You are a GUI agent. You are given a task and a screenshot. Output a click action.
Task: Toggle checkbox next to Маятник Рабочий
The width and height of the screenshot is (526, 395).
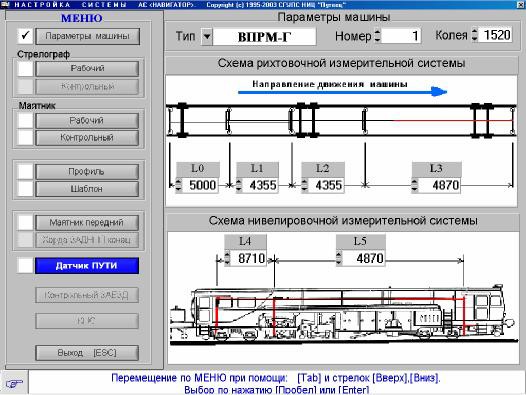(25, 120)
